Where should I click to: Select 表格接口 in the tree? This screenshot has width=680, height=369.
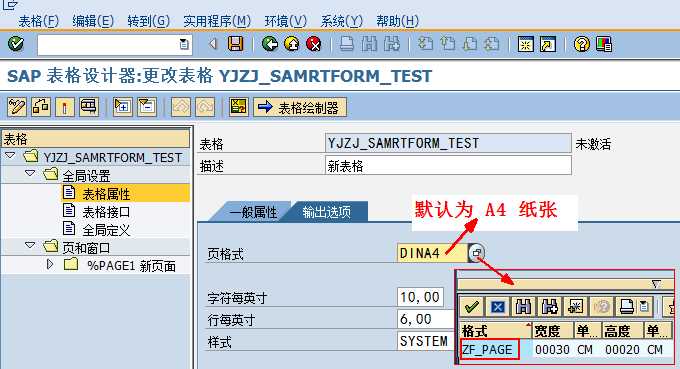coord(106,212)
